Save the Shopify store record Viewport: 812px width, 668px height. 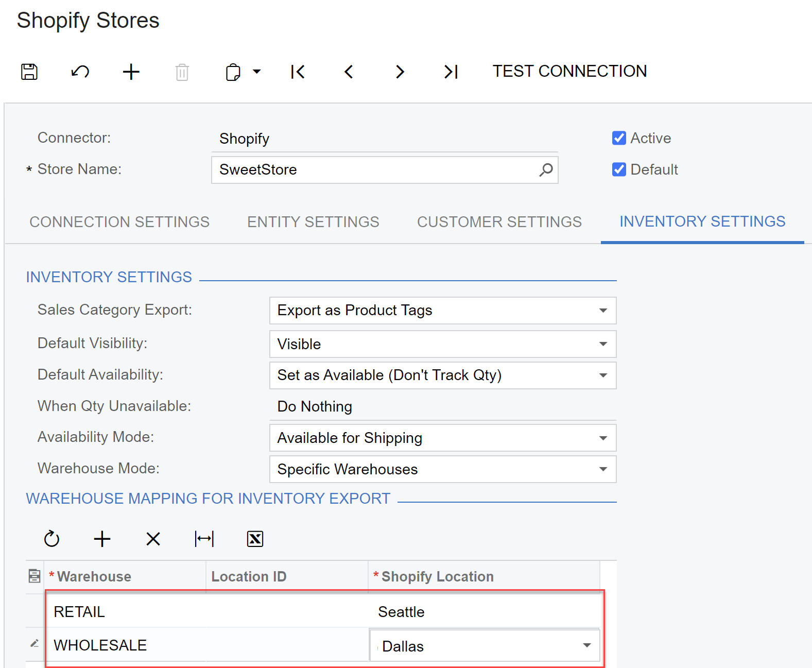29,72
